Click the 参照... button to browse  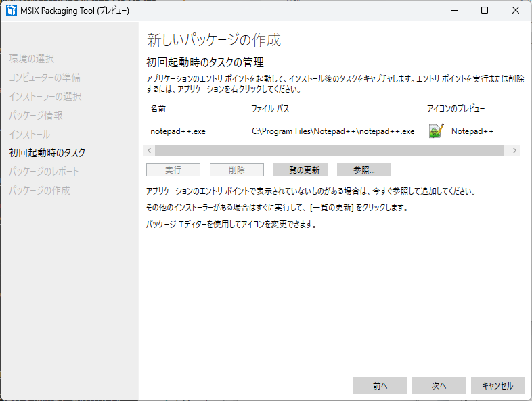pyautogui.click(x=363, y=170)
